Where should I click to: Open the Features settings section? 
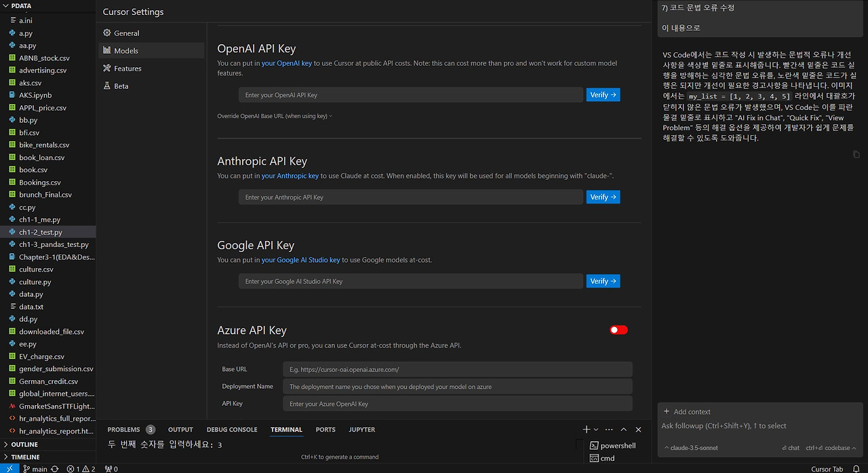point(151,68)
